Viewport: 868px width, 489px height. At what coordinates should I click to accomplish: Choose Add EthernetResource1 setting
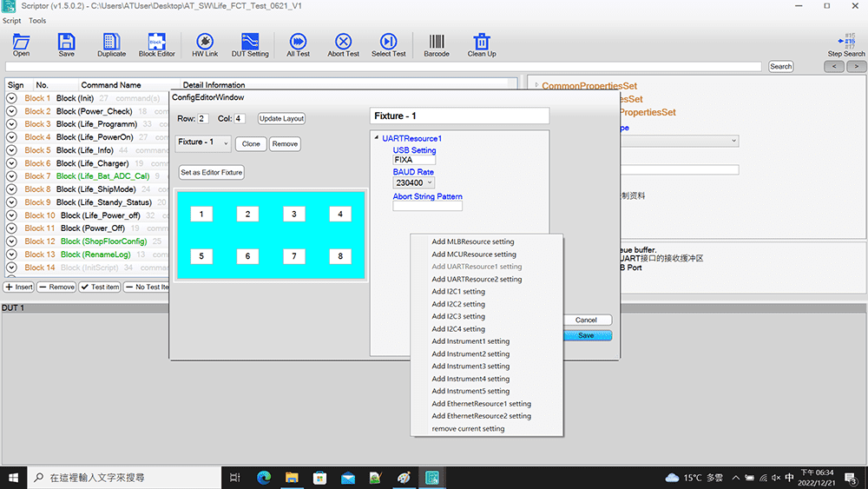point(481,404)
